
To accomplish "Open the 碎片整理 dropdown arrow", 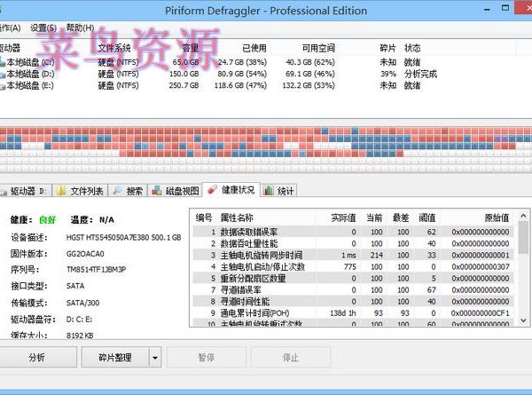I will tap(154, 358).
